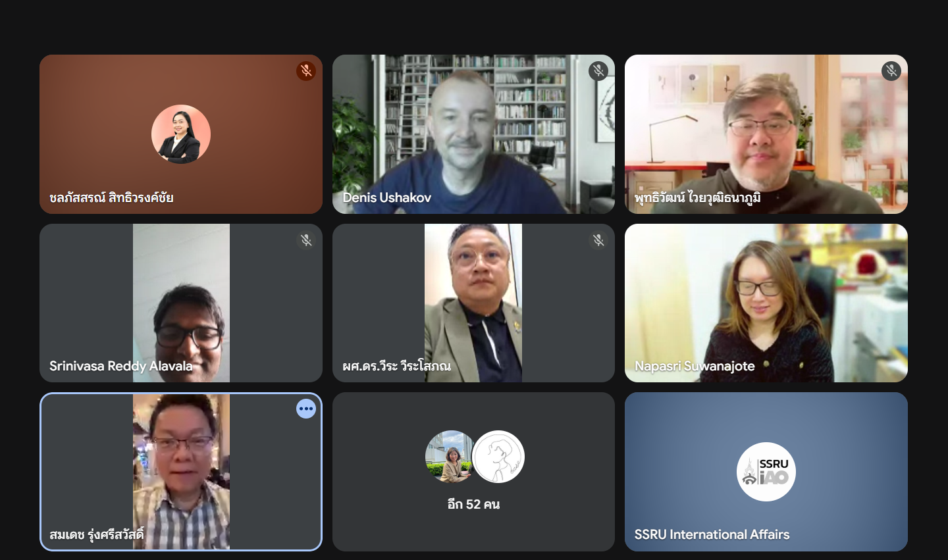Click the muted mic icon on ชลภัสสรณ์ tile
Screen dimensions: 948x560
(x=306, y=71)
